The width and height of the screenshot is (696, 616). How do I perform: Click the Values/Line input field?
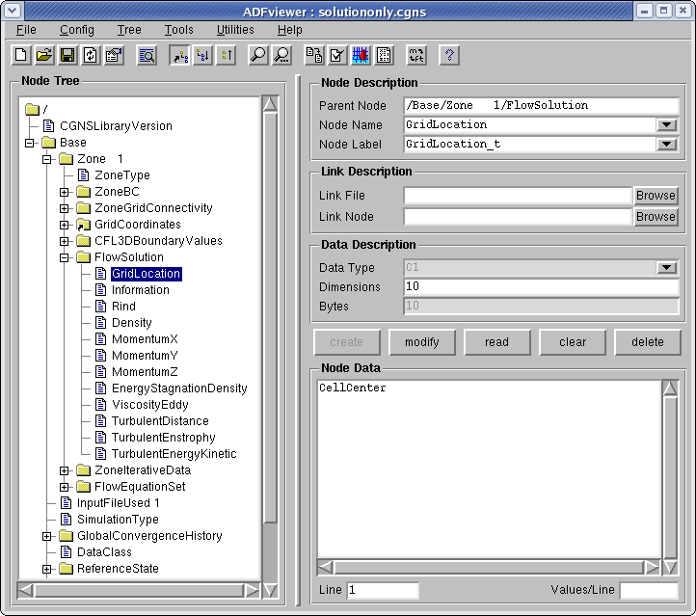(649, 590)
